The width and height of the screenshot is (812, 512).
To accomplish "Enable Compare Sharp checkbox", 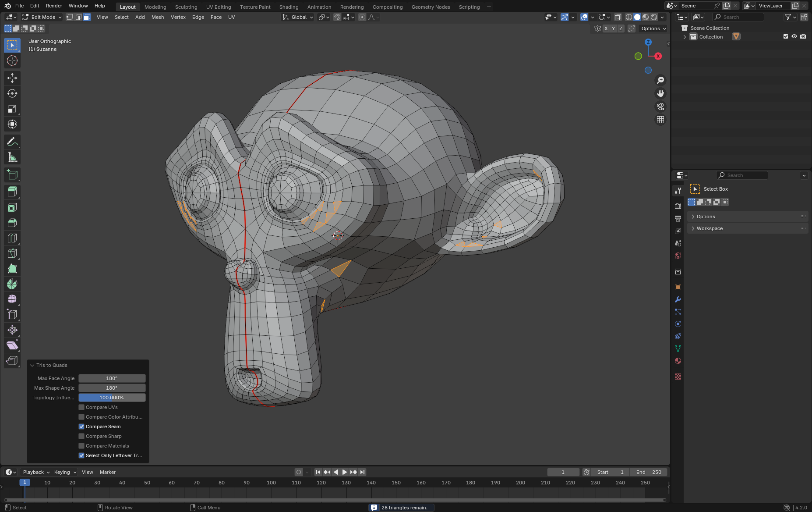I will point(81,436).
